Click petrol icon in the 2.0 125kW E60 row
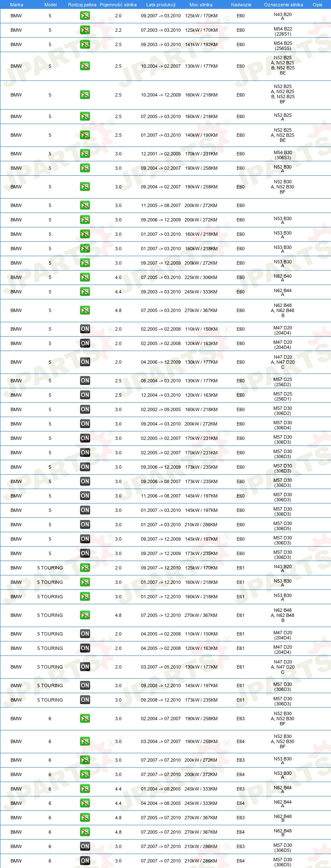331x868 pixels. coord(85,16)
